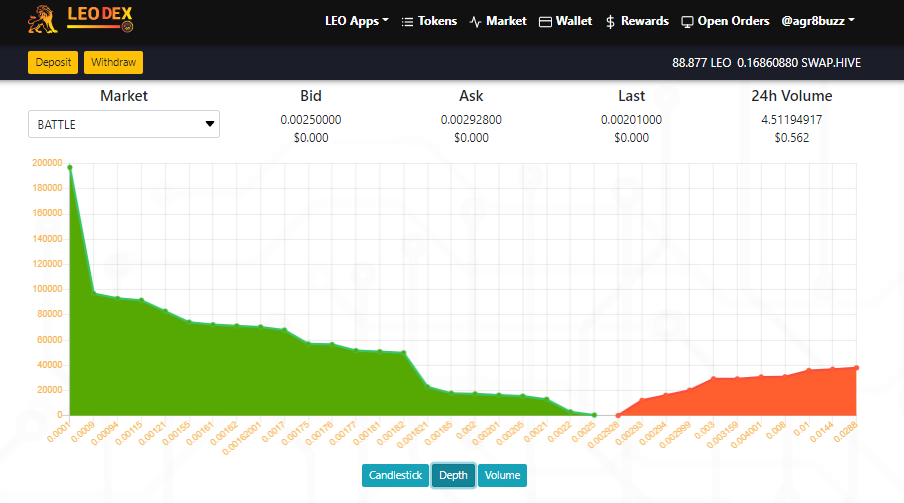Click the Withdraw button

114,62
